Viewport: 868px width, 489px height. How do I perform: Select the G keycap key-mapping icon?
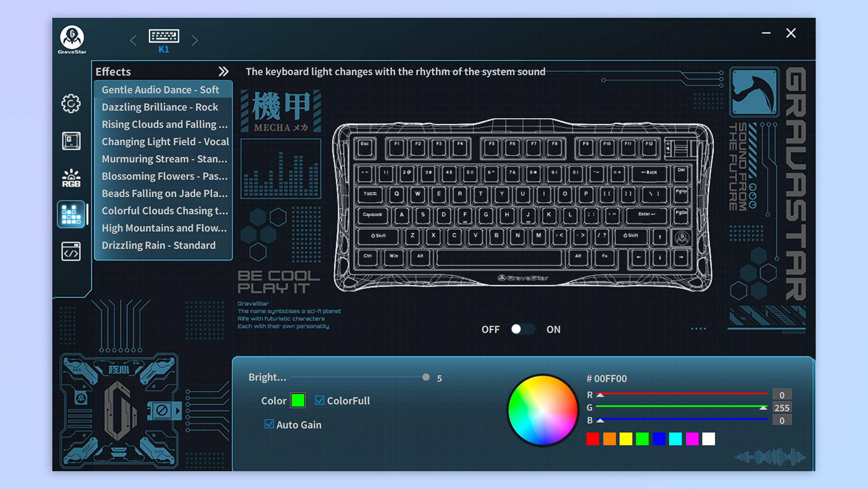pos(71,140)
